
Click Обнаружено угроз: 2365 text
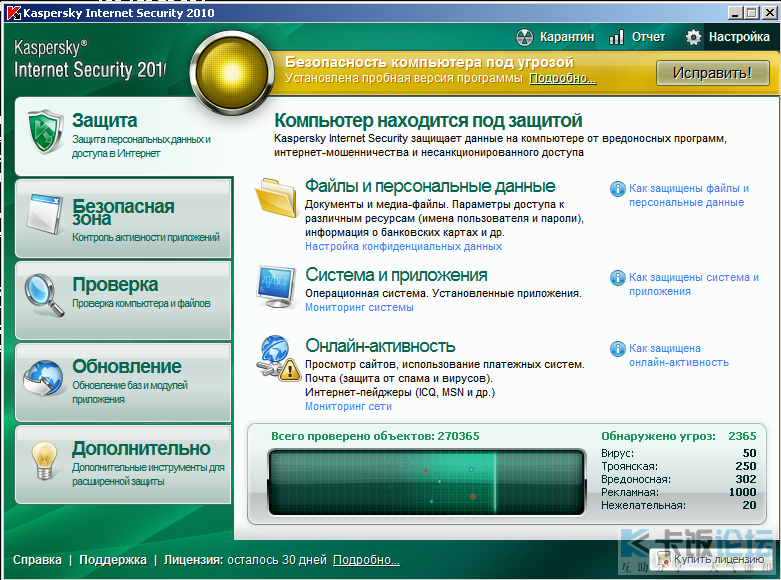(678, 436)
